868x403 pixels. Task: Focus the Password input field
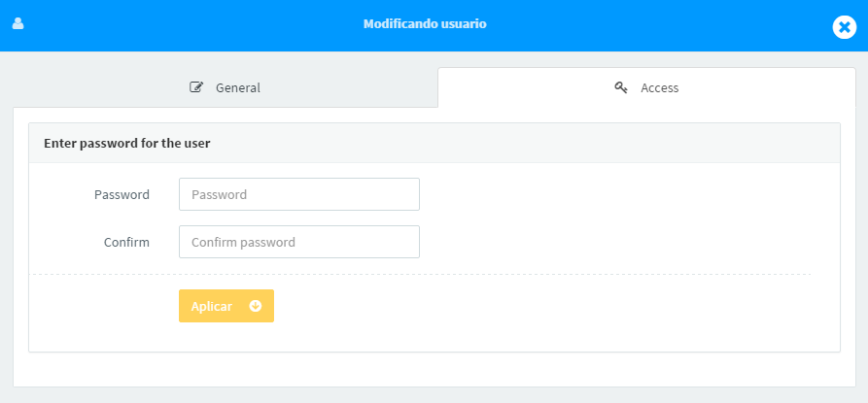299,194
